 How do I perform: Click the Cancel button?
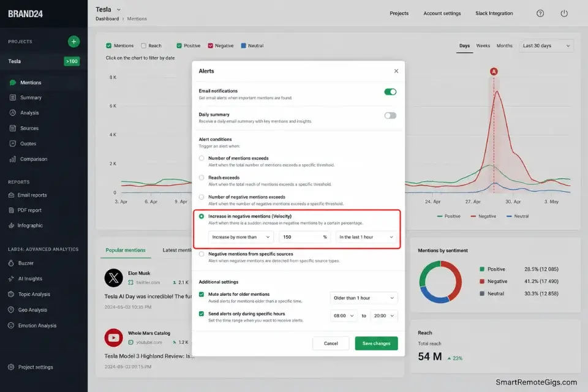[x=331, y=344]
